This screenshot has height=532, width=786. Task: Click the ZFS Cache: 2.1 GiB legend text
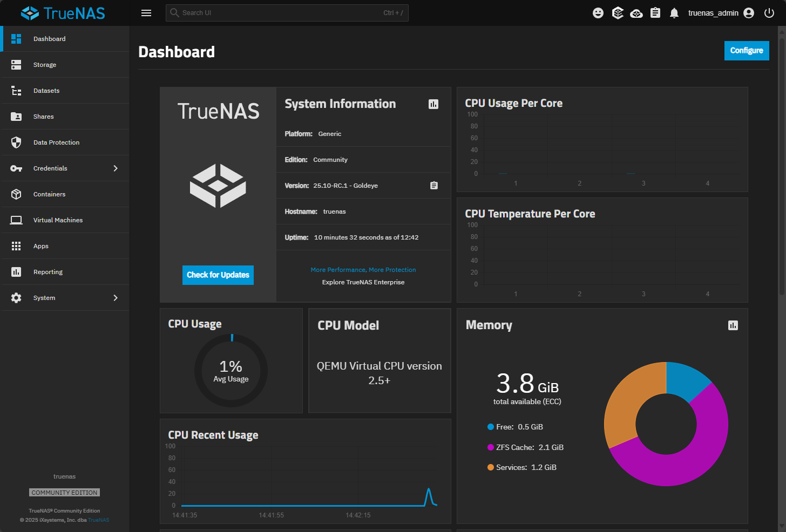click(530, 447)
